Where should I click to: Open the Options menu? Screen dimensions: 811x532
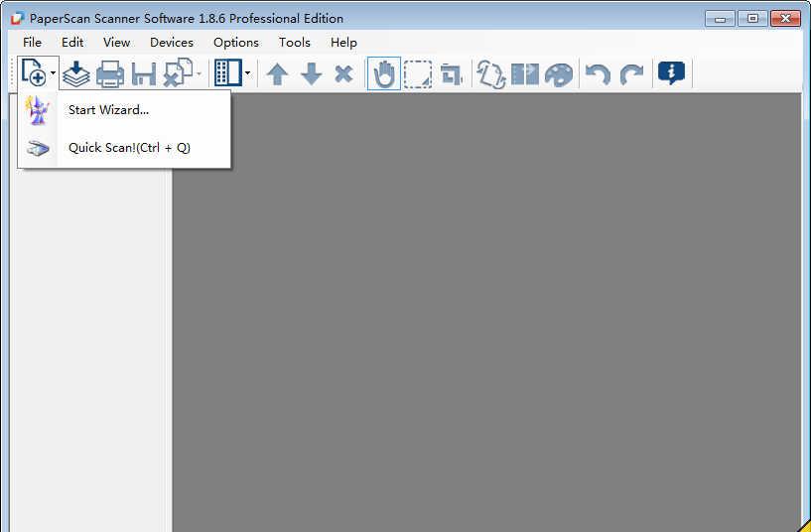tap(236, 43)
